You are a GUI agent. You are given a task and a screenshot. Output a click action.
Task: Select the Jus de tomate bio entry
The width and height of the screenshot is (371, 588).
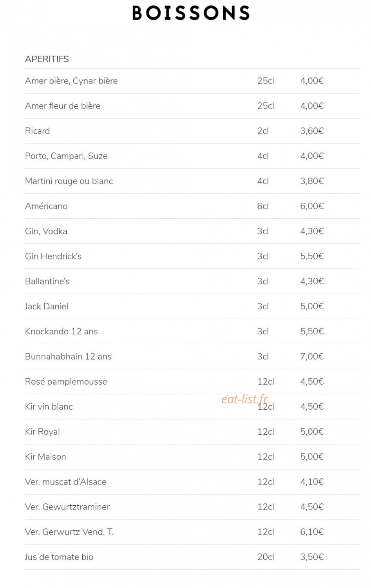coord(192,557)
